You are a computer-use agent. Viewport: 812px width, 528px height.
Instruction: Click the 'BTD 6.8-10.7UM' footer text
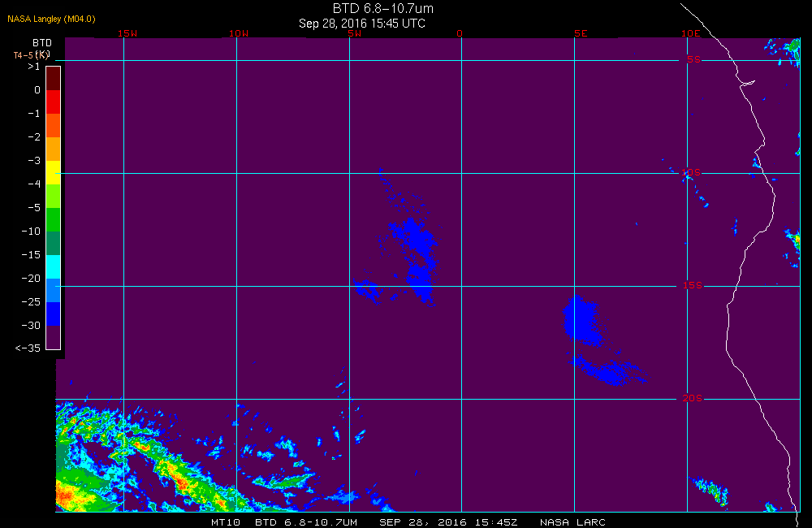click(306, 522)
